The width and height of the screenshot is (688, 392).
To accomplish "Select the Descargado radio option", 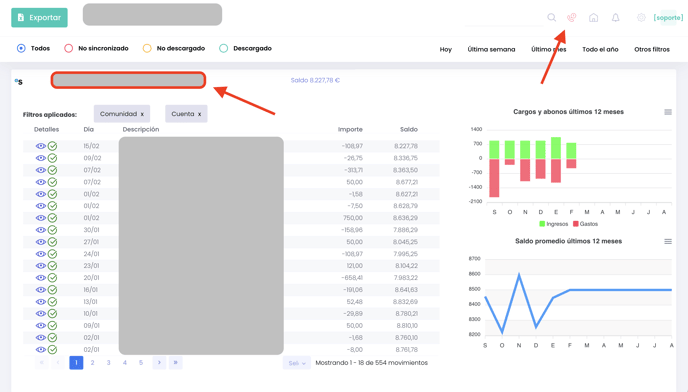I will 223,48.
